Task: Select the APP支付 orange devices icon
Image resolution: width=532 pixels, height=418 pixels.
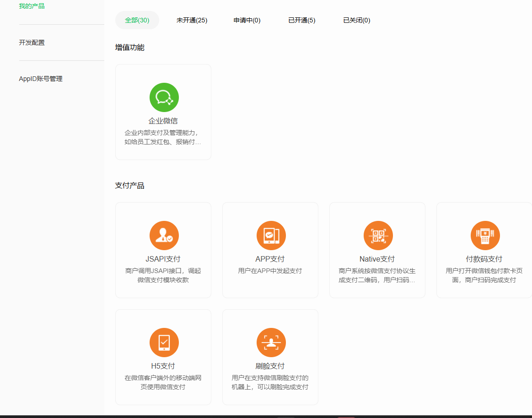Action: tap(271, 236)
